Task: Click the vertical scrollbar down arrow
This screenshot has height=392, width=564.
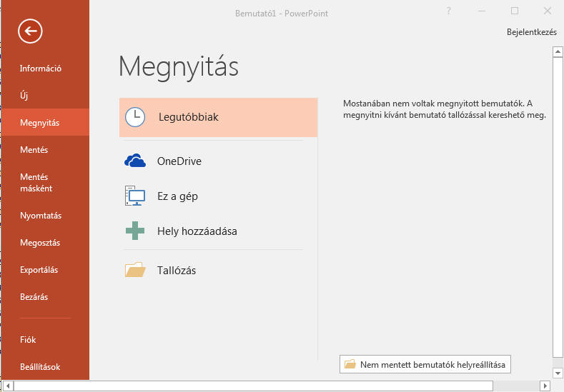Action: (x=558, y=373)
